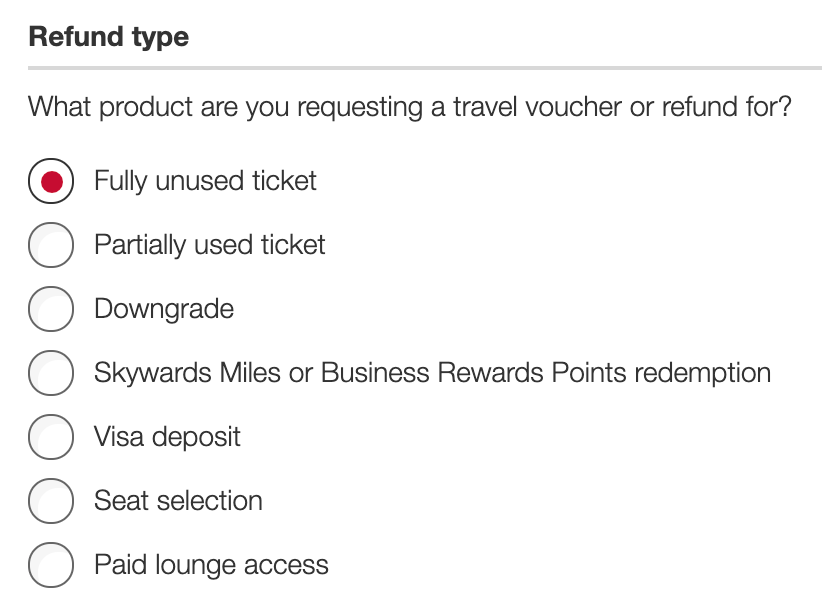Click the Partially used ticket label text
822x616 pixels.
(208, 245)
